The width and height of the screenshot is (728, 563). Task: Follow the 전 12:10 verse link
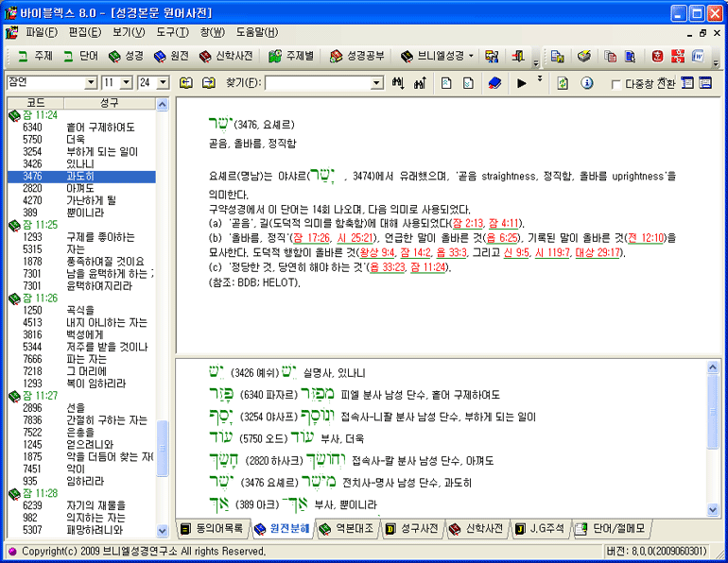click(x=646, y=238)
